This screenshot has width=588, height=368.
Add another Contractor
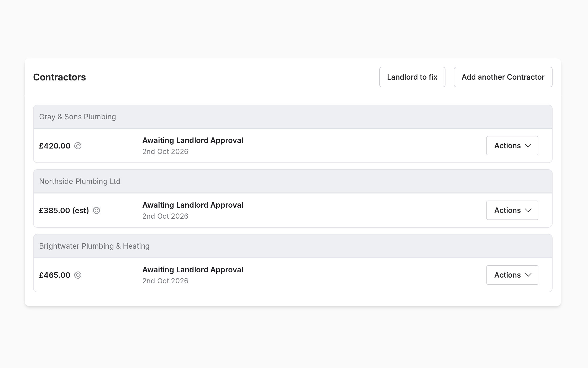tap(503, 77)
